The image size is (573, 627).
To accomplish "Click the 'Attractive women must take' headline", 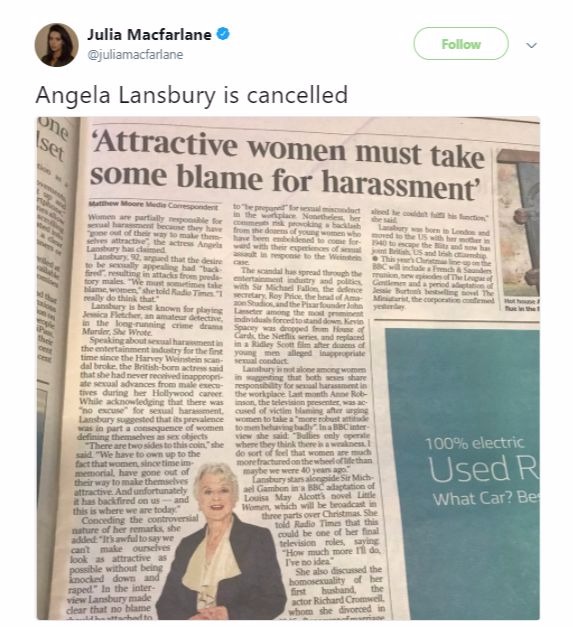I will 288,150.
